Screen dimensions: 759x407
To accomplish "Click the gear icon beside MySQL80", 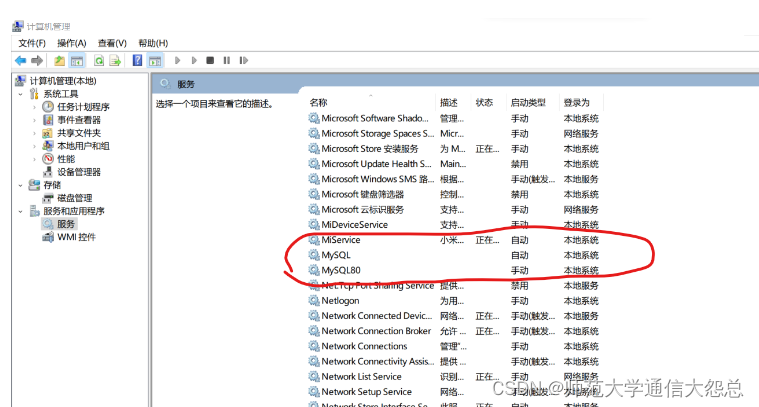I will pyautogui.click(x=314, y=270).
